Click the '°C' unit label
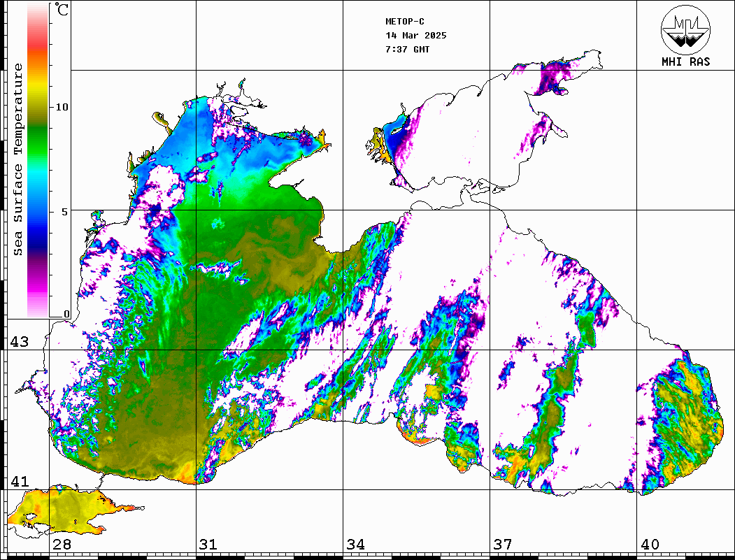Viewport: 735px width, 560px height. pyautogui.click(x=62, y=9)
